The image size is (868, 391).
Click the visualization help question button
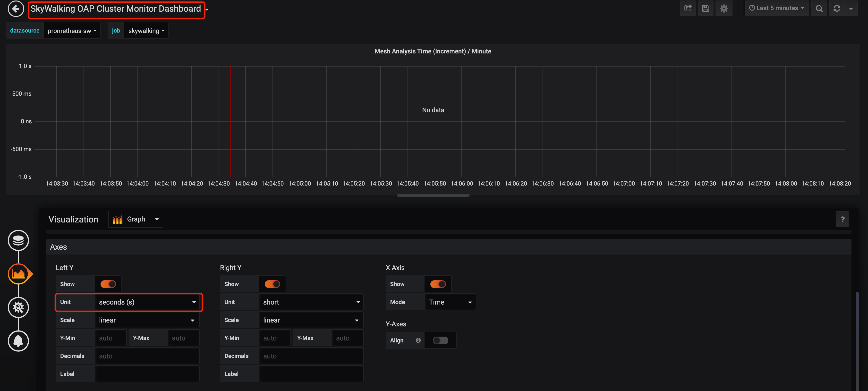(842, 220)
